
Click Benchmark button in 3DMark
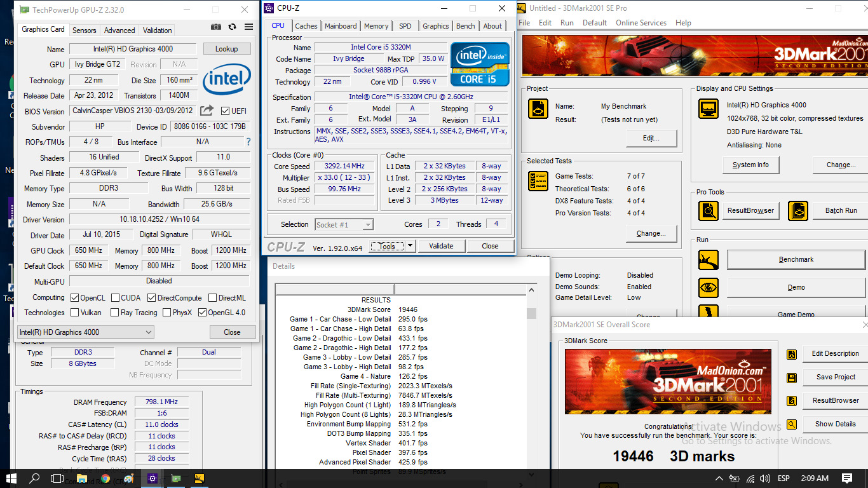[x=796, y=259]
